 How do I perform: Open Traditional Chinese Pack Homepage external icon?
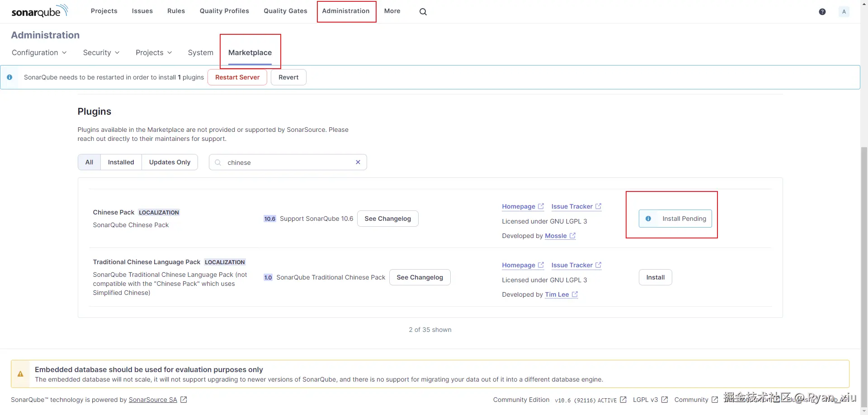coord(541,265)
